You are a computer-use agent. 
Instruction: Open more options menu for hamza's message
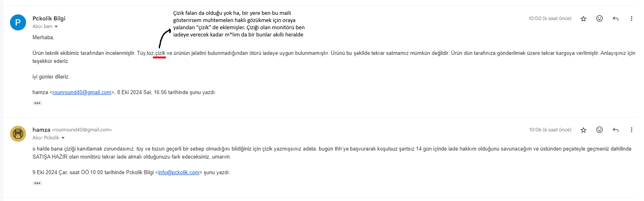point(631,130)
